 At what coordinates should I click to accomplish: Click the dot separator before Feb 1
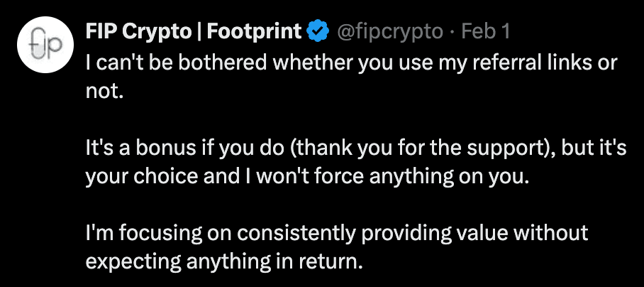tap(453, 32)
